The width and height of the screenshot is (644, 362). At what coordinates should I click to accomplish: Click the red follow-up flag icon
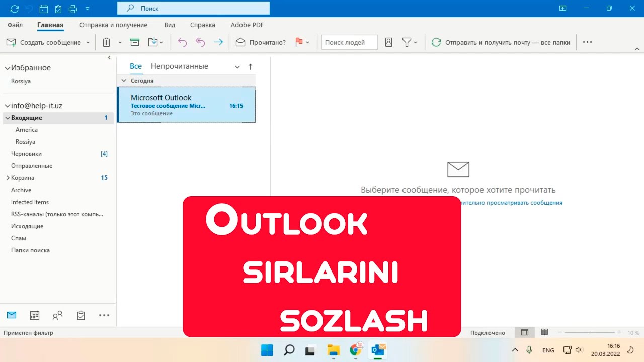pyautogui.click(x=299, y=42)
